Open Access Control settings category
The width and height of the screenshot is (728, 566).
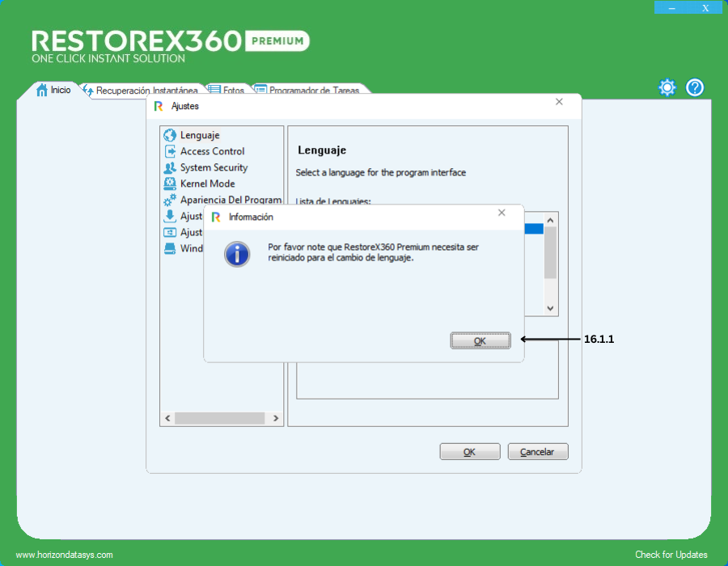click(212, 151)
